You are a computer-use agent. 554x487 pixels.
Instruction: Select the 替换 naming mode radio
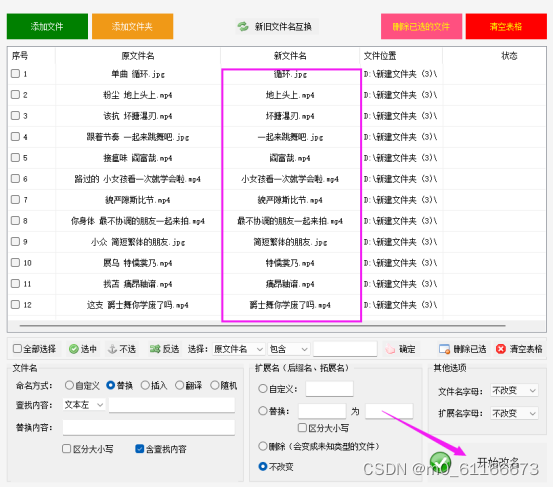(111, 385)
